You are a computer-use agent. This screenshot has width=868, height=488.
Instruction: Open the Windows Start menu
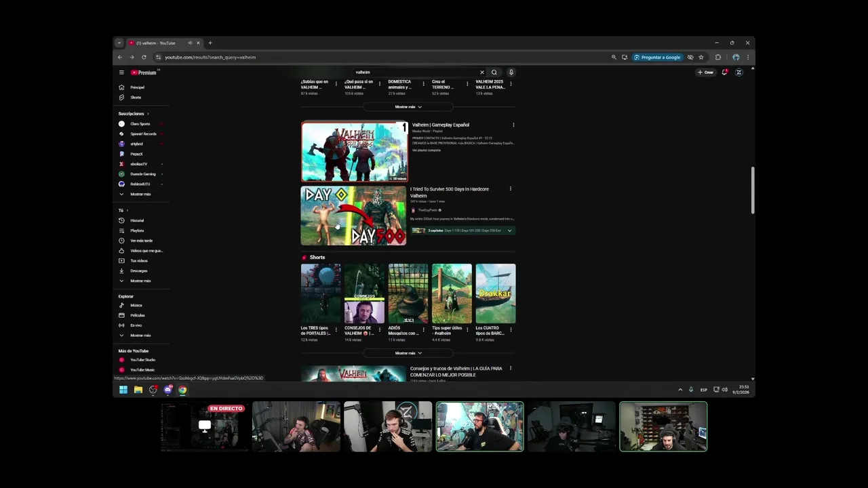(123, 390)
